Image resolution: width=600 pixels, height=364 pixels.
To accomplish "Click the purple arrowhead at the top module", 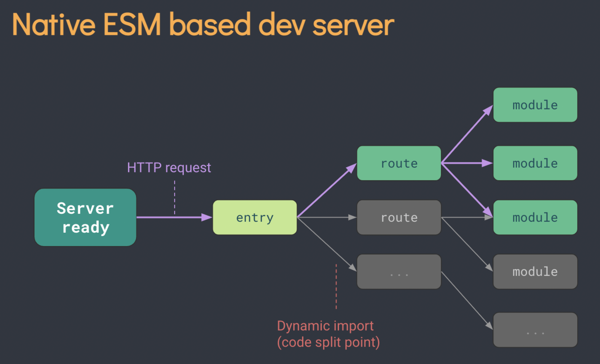I will [x=488, y=110].
